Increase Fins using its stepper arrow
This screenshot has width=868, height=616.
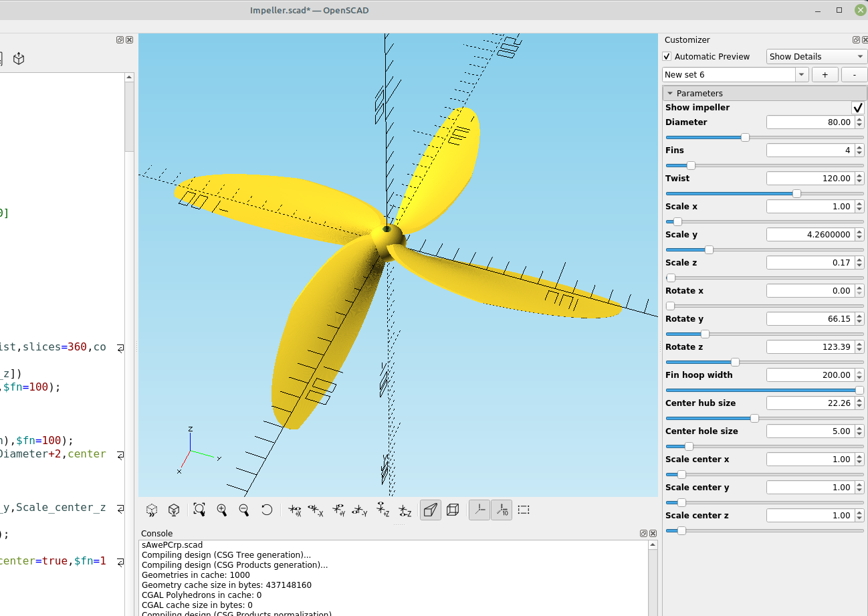(858, 147)
